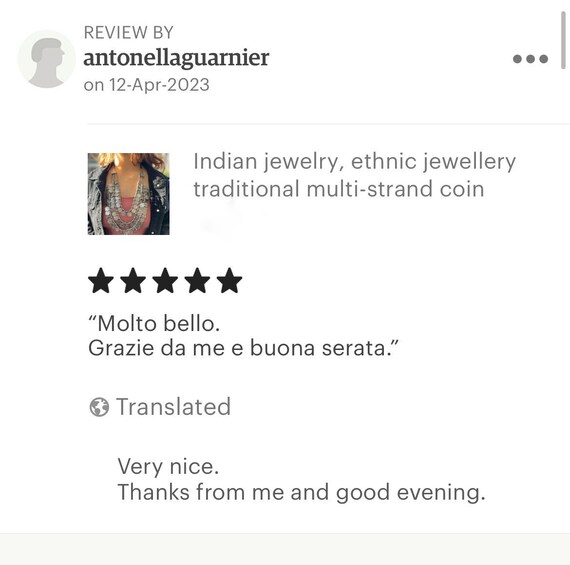Click the second rating star
Viewport: 570px width, 565px height.
(x=133, y=281)
